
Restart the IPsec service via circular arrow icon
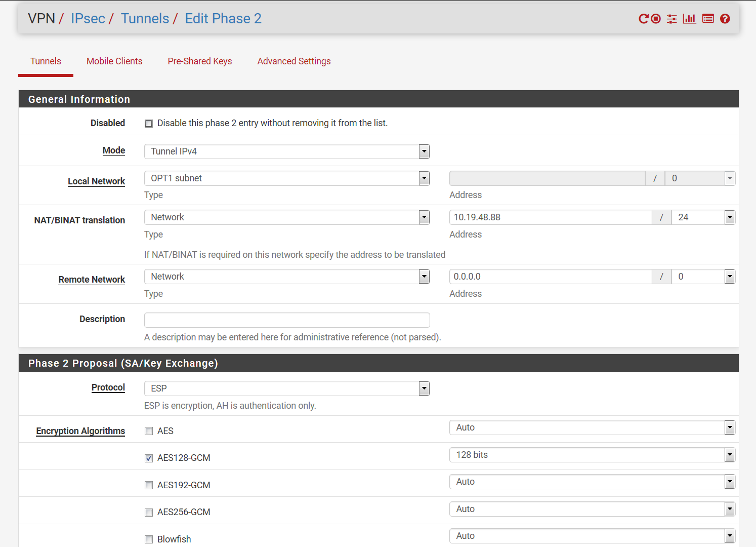(644, 19)
